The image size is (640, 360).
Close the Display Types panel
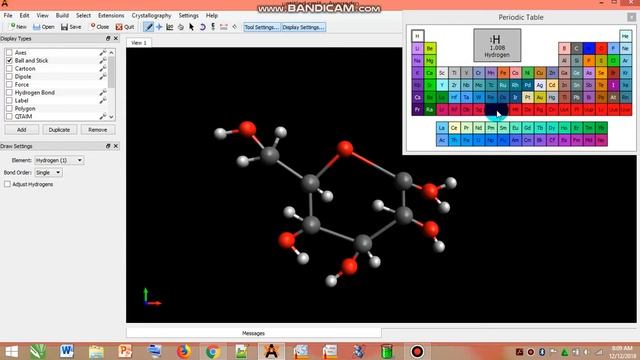click(x=116, y=38)
